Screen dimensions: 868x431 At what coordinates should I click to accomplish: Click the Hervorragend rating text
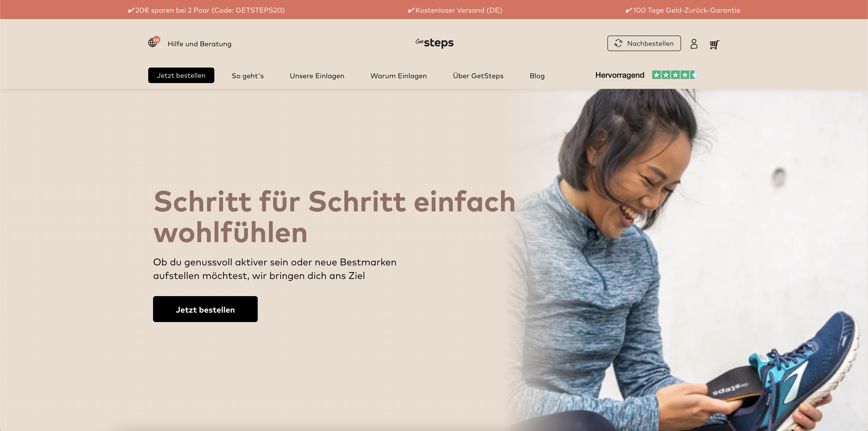(x=620, y=75)
